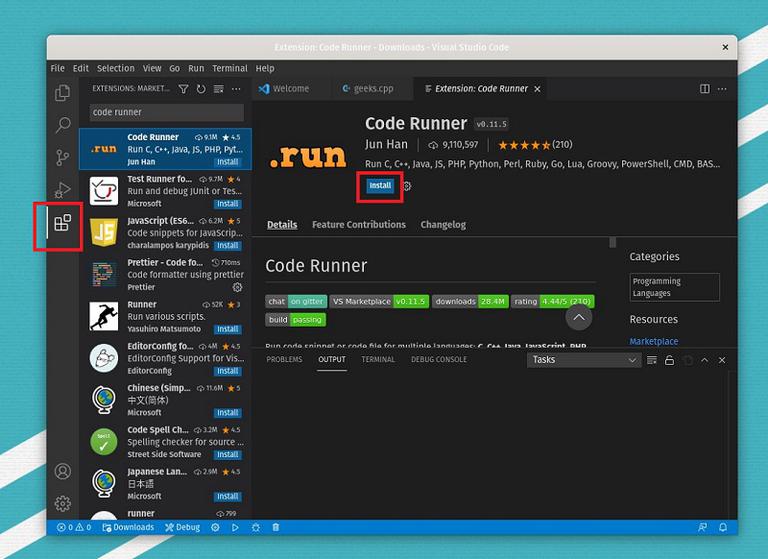Open the Terminal menu
The image size is (768, 559).
(x=230, y=68)
